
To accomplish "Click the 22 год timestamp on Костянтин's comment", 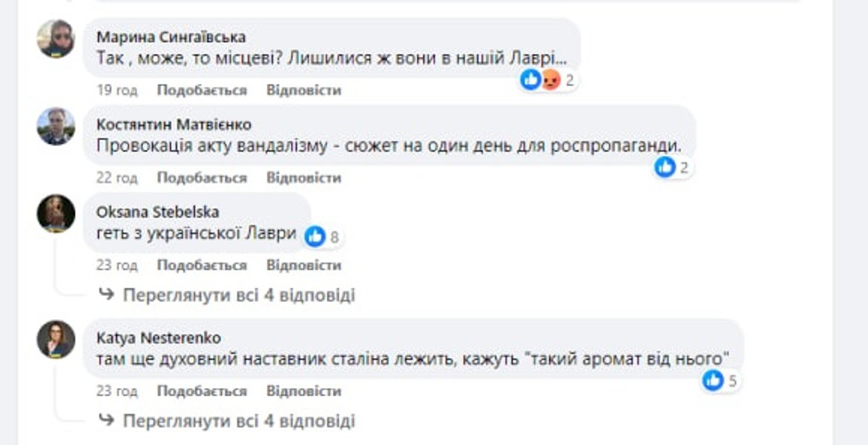I will click(x=116, y=178).
